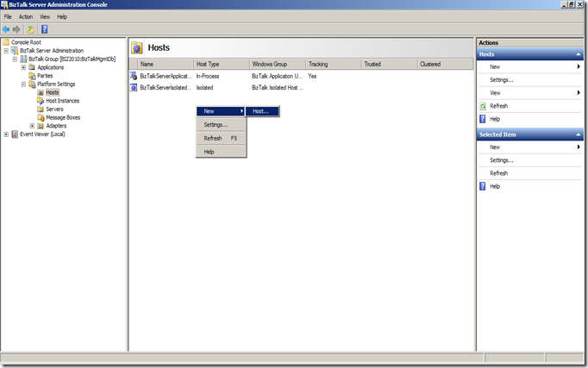Click the blue Help toolbar icon
Screen dimensions: 588x368
click(x=44, y=29)
